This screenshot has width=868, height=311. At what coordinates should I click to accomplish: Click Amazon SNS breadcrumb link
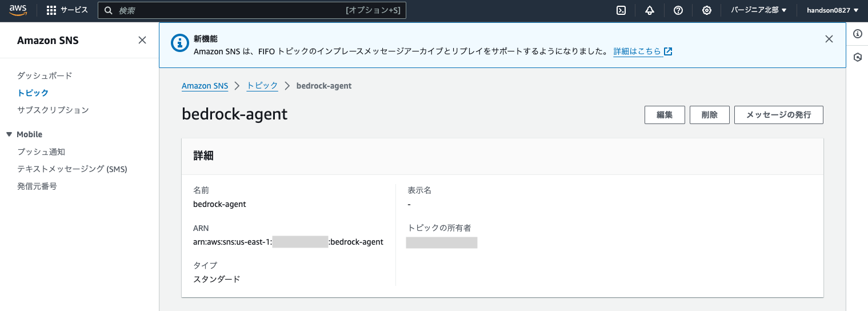click(x=205, y=86)
